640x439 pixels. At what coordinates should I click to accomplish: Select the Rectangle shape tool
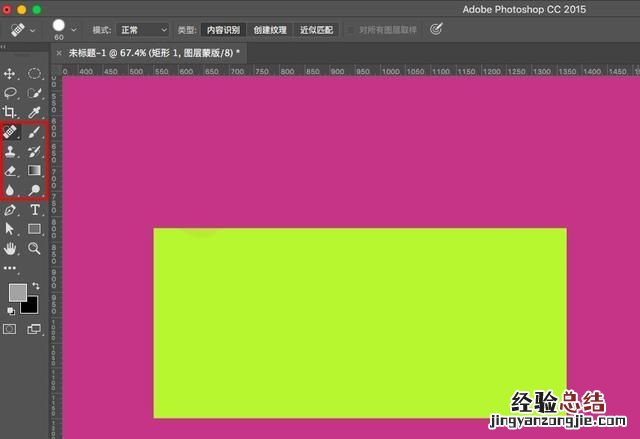tap(34, 229)
